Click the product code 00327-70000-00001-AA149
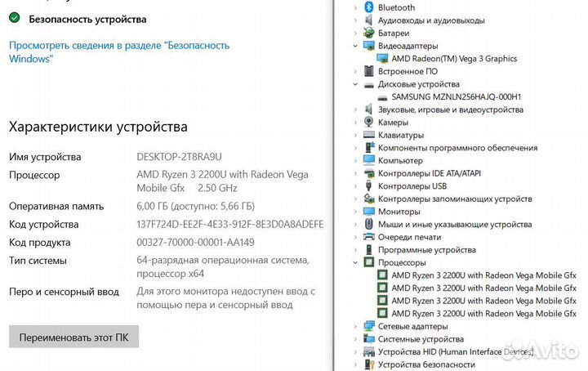This screenshot has width=588, height=371. click(x=195, y=242)
